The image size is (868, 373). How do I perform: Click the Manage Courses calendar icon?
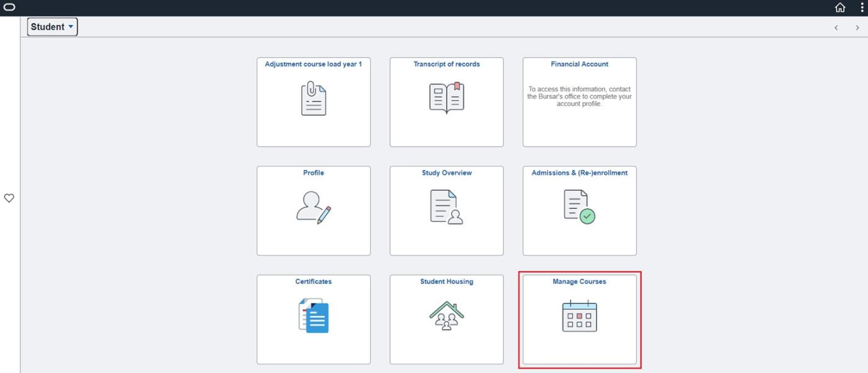[x=579, y=316]
